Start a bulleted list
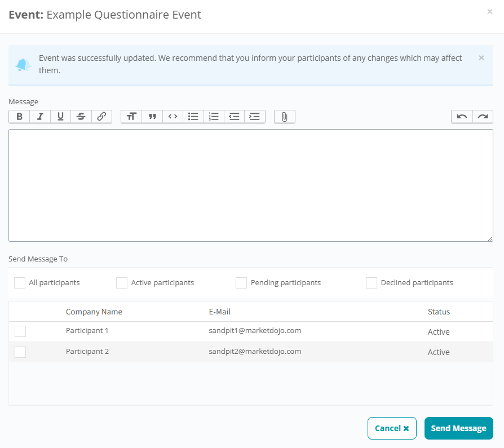 pos(193,116)
